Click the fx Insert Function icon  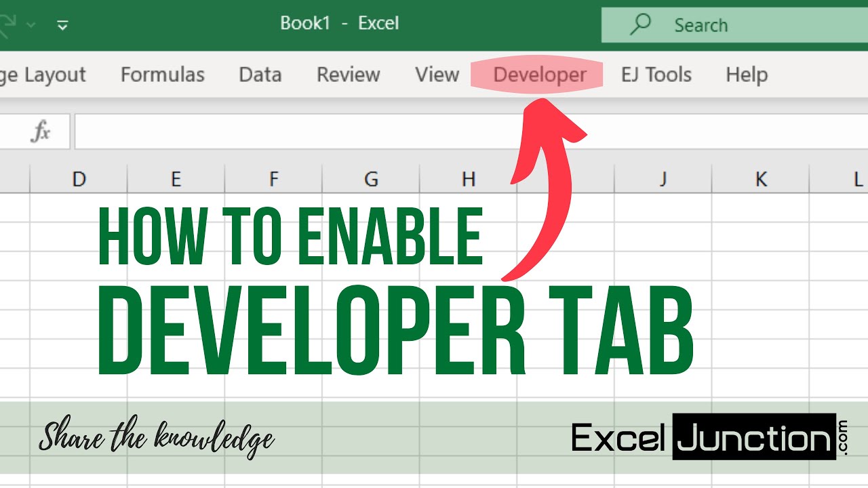click(41, 131)
